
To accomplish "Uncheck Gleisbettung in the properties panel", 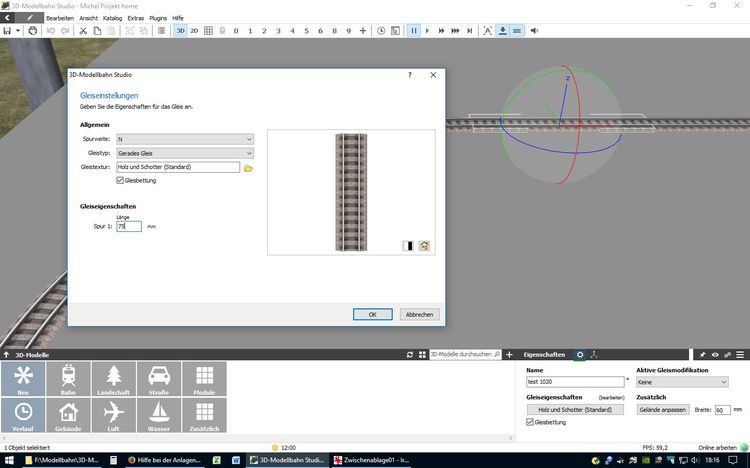I will (530, 423).
